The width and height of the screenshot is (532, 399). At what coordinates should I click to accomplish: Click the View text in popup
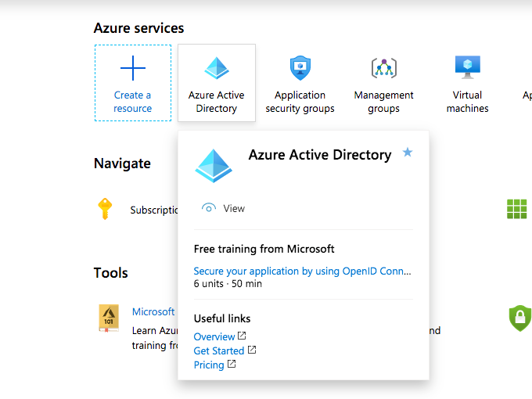coord(234,208)
